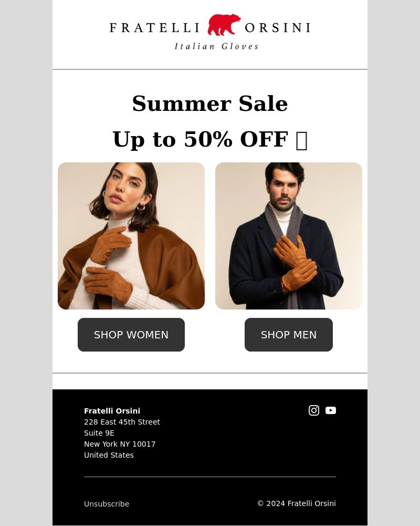The height and width of the screenshot is (526, 420).
Task: Select the Summer Sale heading
Action: point(210,104)
